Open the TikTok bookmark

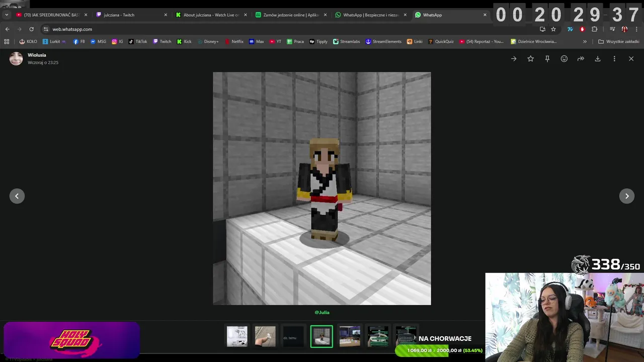(138, 42)
